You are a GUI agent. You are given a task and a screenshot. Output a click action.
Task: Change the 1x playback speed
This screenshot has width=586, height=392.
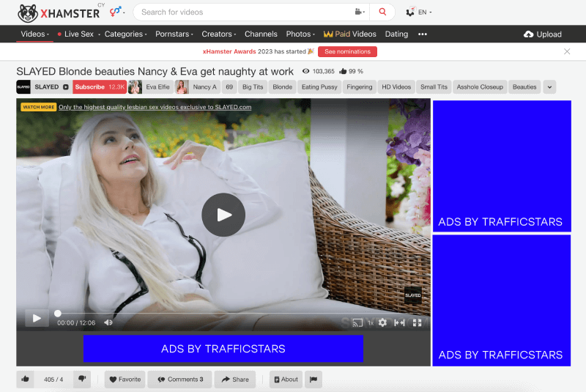click(371, 323)
